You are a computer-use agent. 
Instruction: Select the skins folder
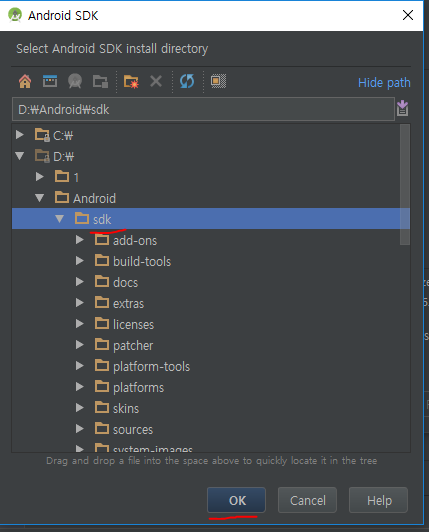click(126, 408)
